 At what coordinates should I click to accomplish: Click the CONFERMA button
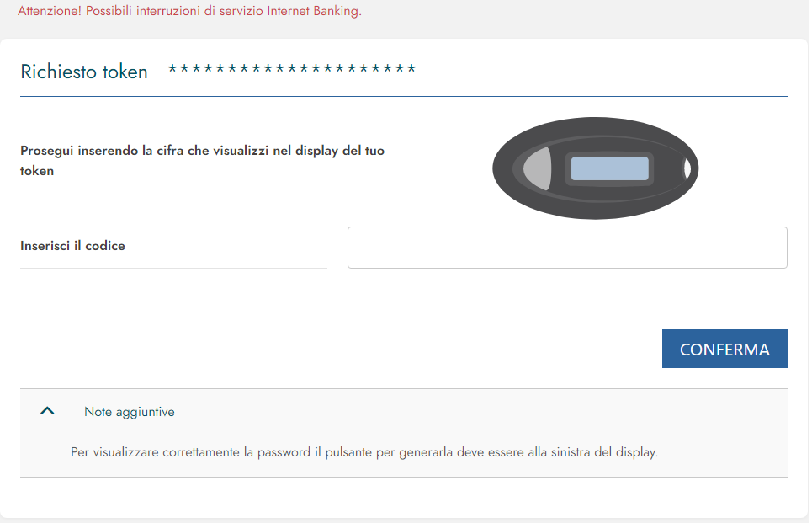pos(724,349)
